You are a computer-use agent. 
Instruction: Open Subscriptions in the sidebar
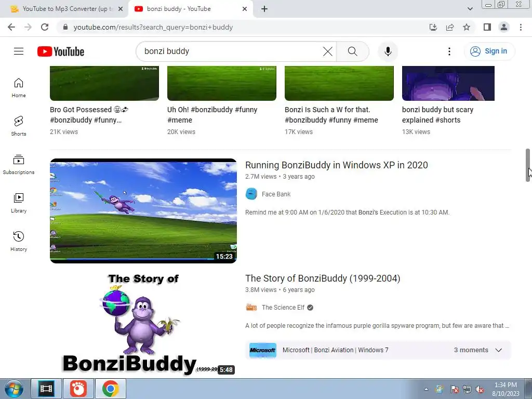(x=19, y=165)
